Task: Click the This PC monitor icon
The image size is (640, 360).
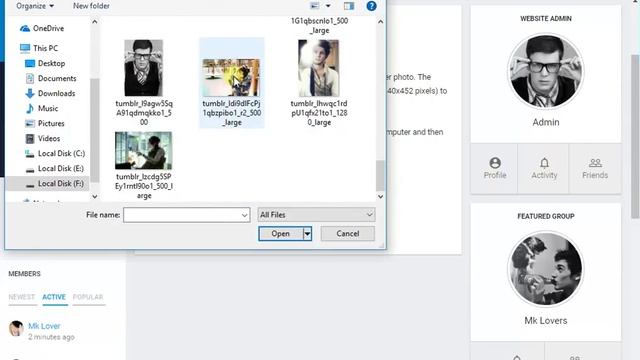Action: coord(25,48)
